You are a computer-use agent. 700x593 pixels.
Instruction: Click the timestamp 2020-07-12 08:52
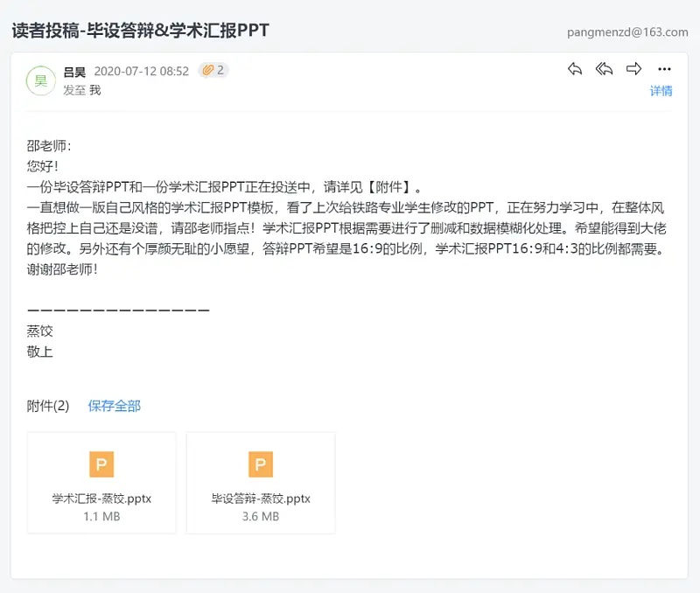coord(142,72)
